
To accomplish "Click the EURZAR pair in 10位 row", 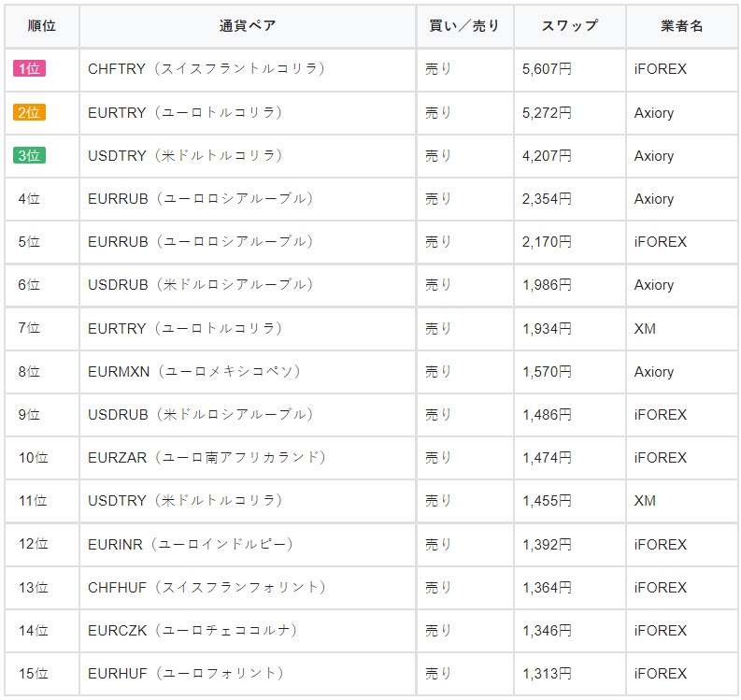I will pos(207,458).
